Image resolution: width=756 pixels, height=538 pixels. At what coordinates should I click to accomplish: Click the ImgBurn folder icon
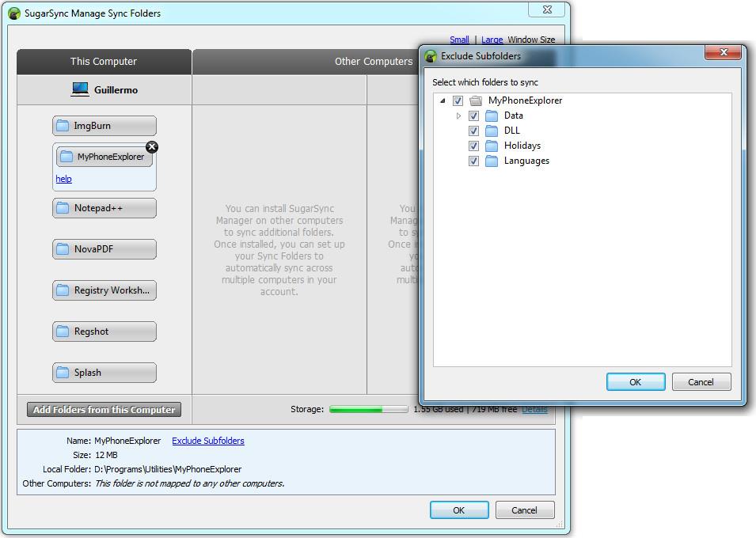[63, 126]
